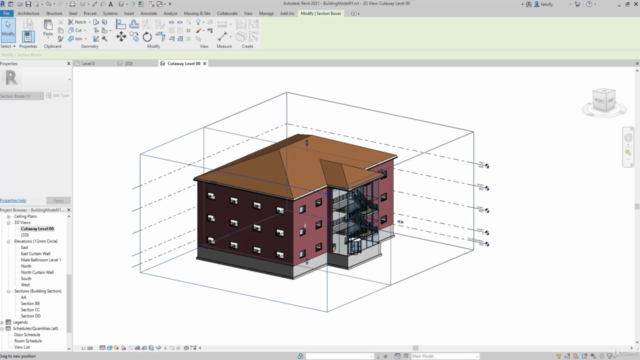640x360 pixels.
Task: Click the Notch cope icon
Action: [x=71, y=22]
